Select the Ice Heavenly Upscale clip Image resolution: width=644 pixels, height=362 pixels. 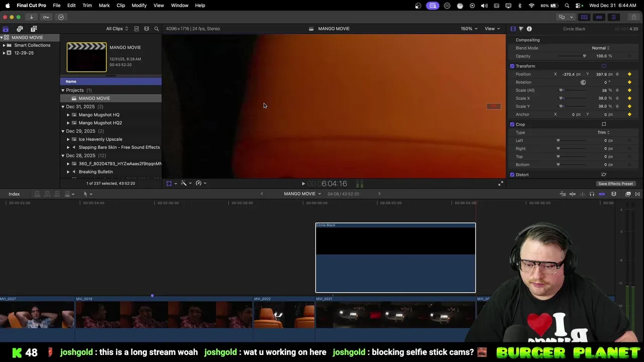100,139
